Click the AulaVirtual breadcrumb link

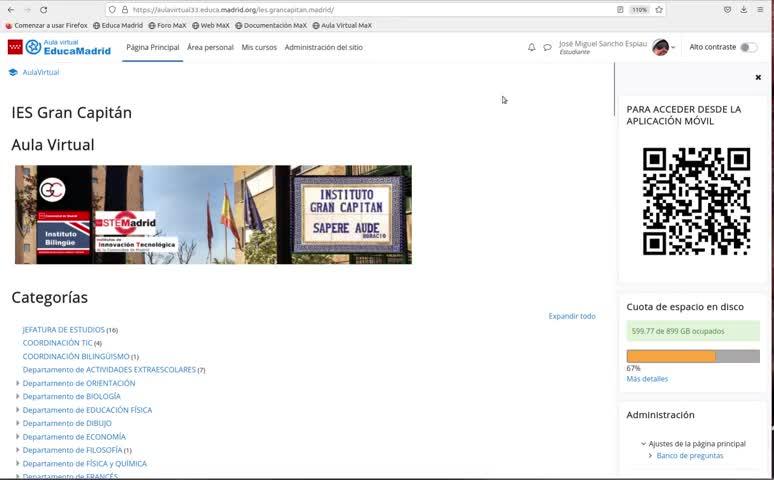point(40,73)
